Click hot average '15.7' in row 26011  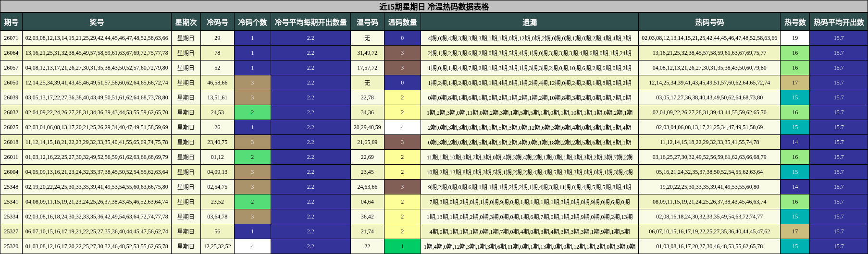coord(839,157)
